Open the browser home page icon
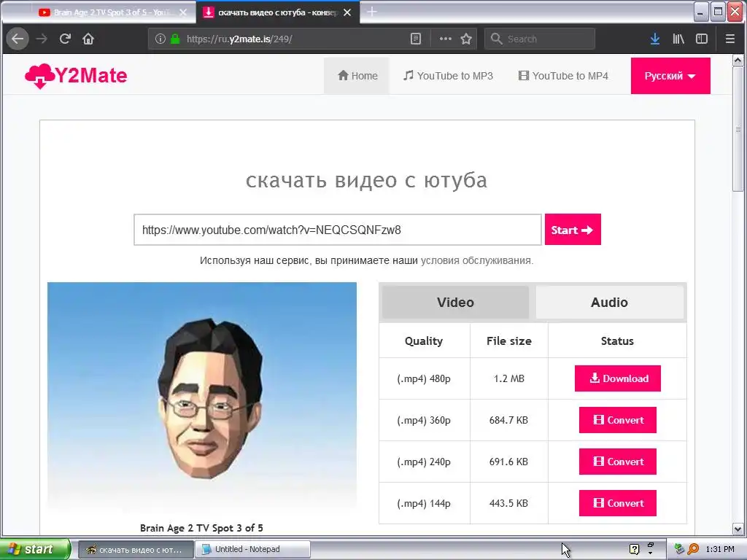This screenshot has width=747, height=560. pyautogui.click(x=88, y=39)
